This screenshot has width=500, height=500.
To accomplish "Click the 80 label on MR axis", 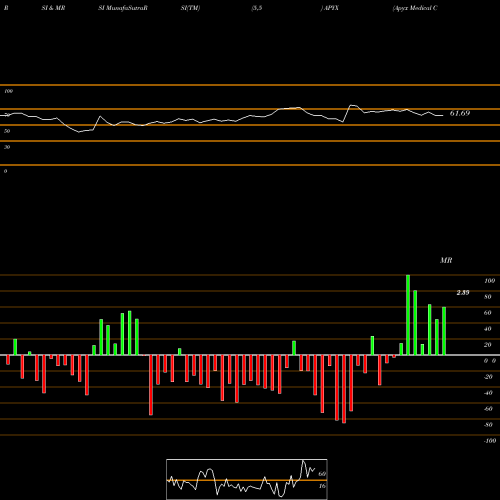I will [x=488, y=297].
